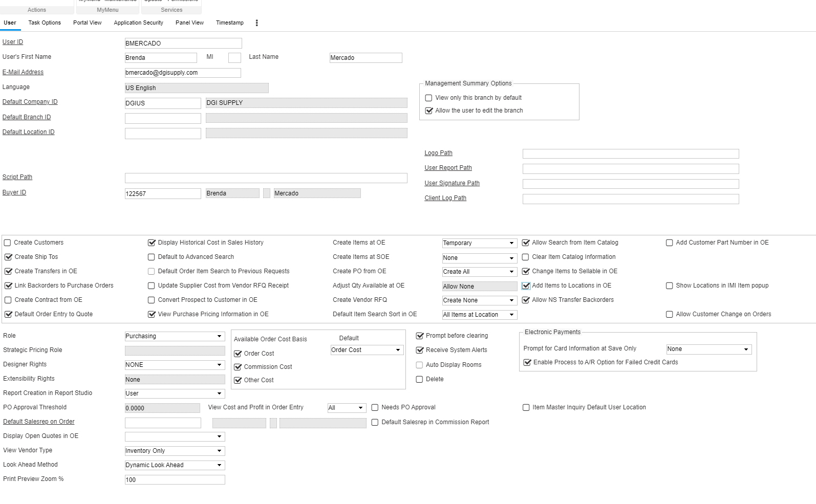
Task: Focus the Print Preview Zoom % field
Action: (175, 480)
